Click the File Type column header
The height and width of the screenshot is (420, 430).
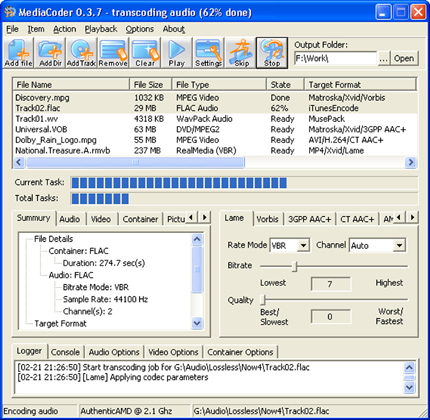point(219,85)
